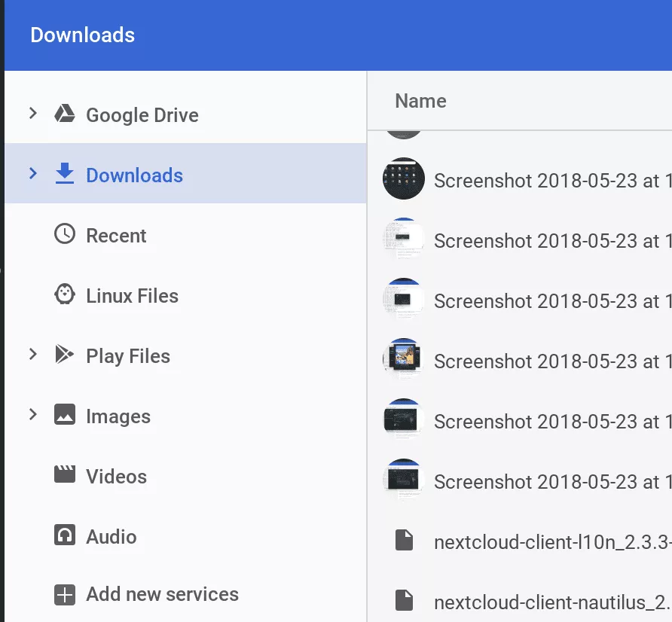Click the file icon beside nextcloud-client-nautilus
This screenshot has width=672, height=622.
point(405,600)
